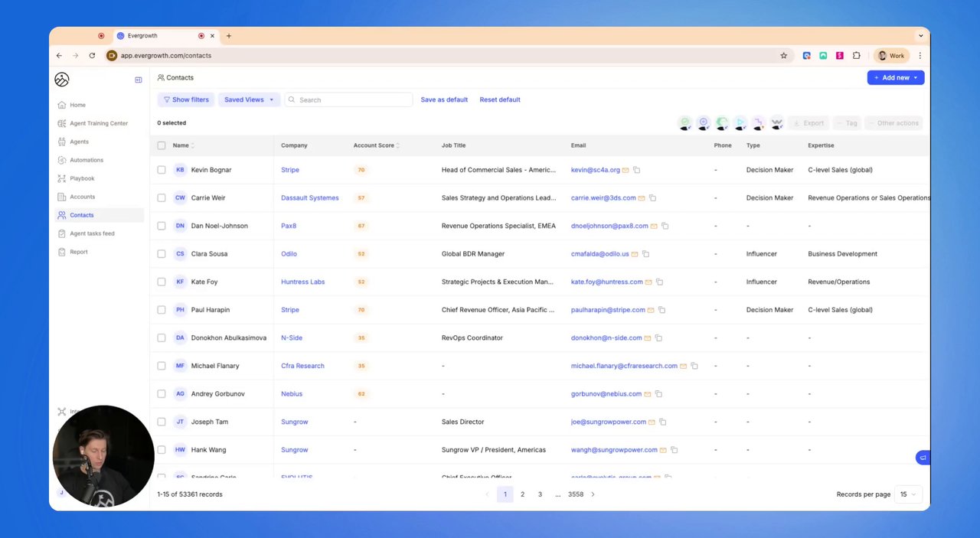Open the Work profile menu in Chrome
The image size is (980, 538).
[x=892, y=56]
